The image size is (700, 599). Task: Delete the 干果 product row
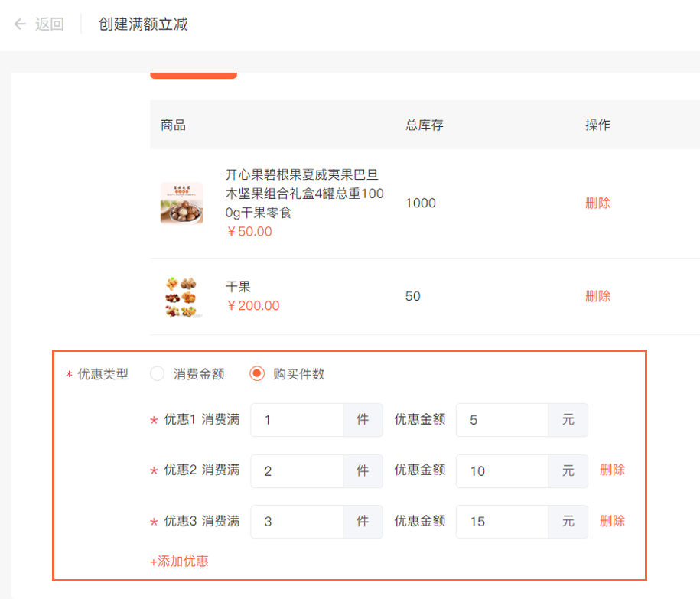tap(597, 296)
